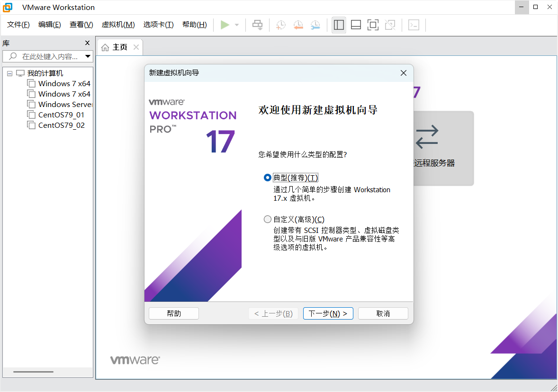Viewport: 558px width, 392px height.
Task: Select the 自定义(高级) radio option
Action: [x=267, y=220]
